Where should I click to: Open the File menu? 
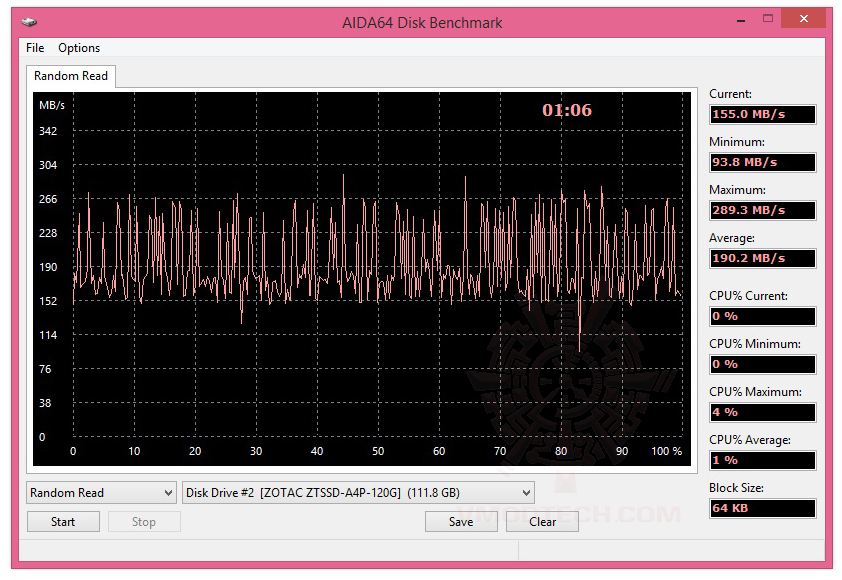pyautogui.click(x=35, y=48)
